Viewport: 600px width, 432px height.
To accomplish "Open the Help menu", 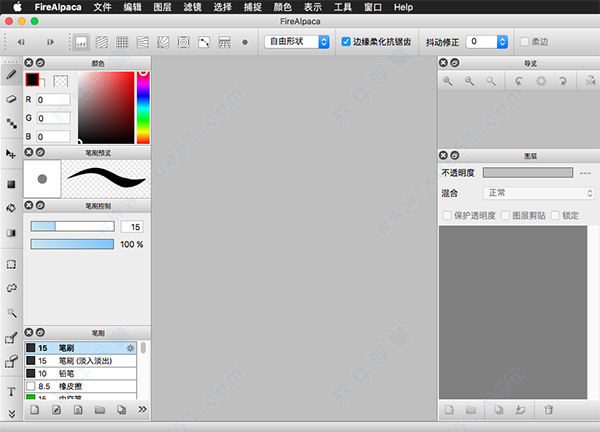I will 403,7.
